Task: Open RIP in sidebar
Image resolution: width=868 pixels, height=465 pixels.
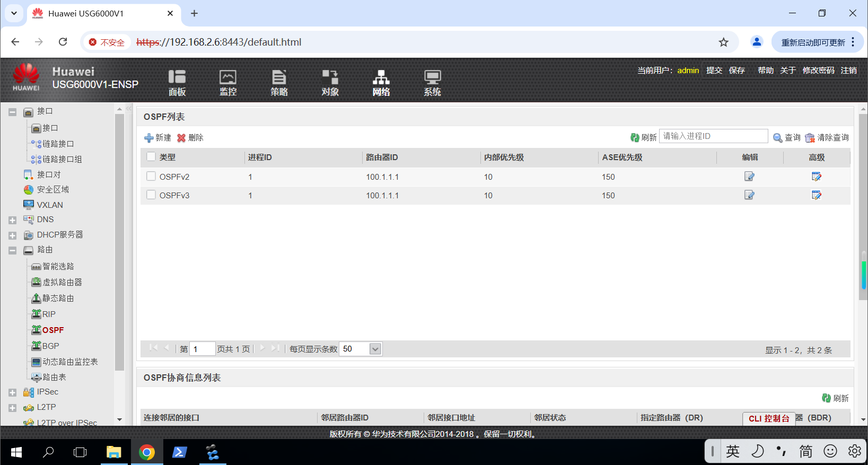Action: [x=49, y=314]
